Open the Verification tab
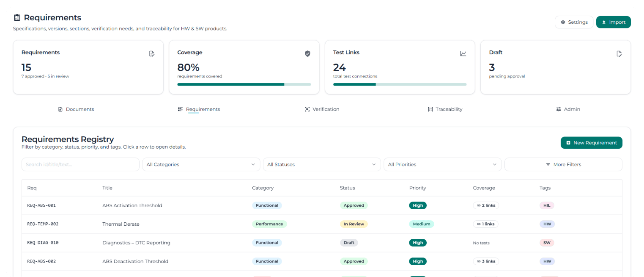This screenshot has height=277, width=644. point(322,109)
